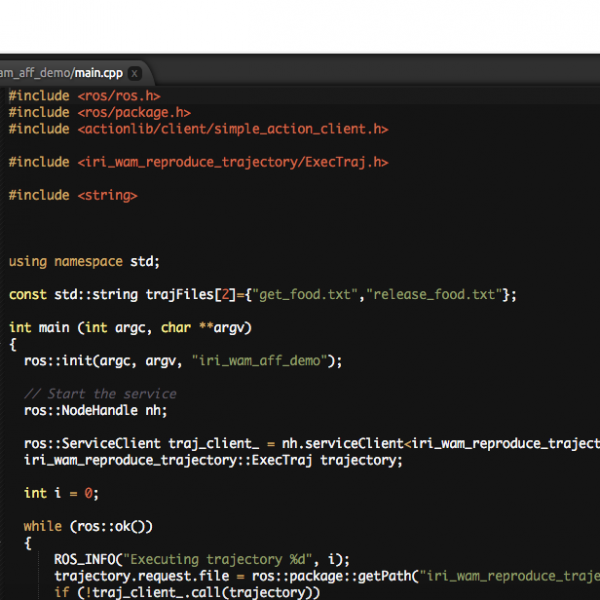Click the 'int main (int argc, char **argv)' line

click(130, 328)
